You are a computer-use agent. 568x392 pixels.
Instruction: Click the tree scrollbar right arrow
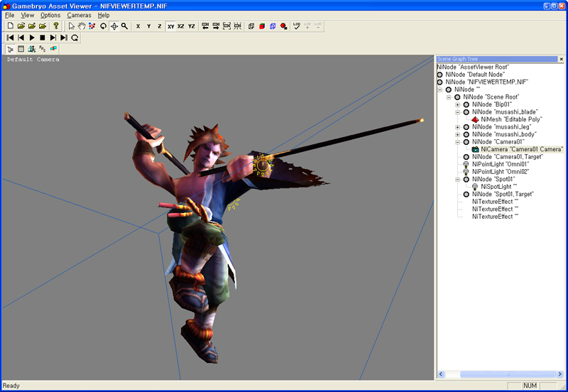(x=560, y=374)
